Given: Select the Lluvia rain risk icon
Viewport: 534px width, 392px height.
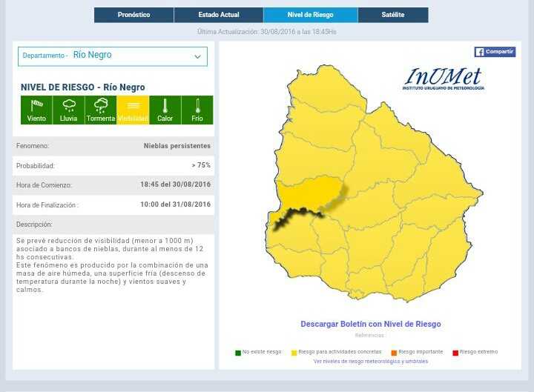Looking at the screenshot, I should [68, 110].
